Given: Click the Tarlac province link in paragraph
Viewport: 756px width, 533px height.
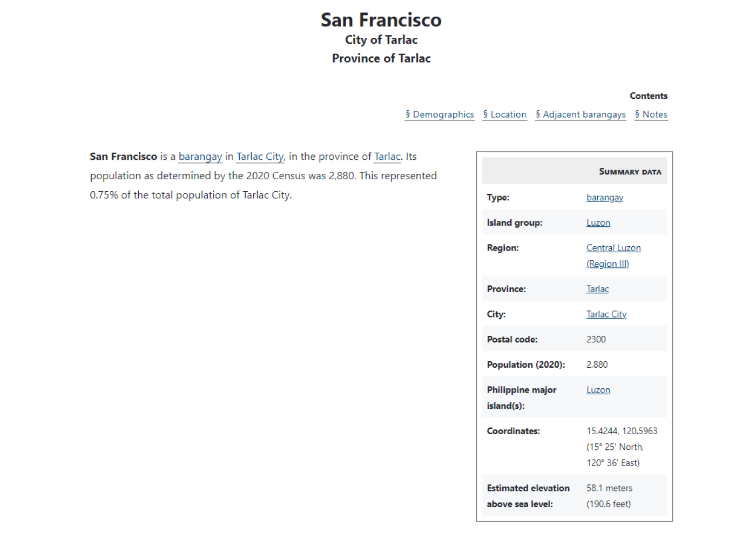Looking at the screenshot, I should tap(388, 157).
